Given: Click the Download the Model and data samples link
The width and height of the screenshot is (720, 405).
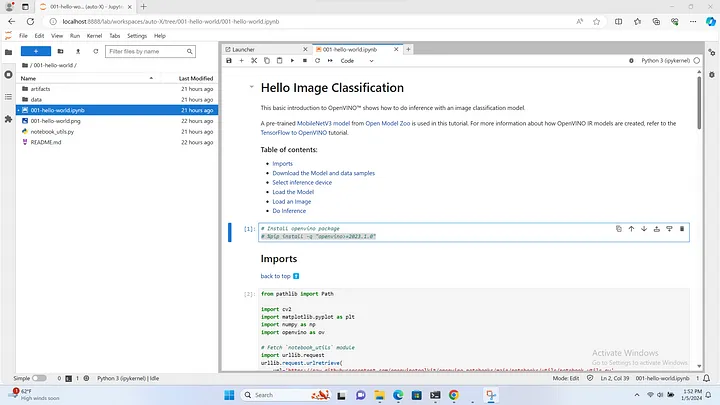Looking at the screenshot, I should [x=324, y=173].
